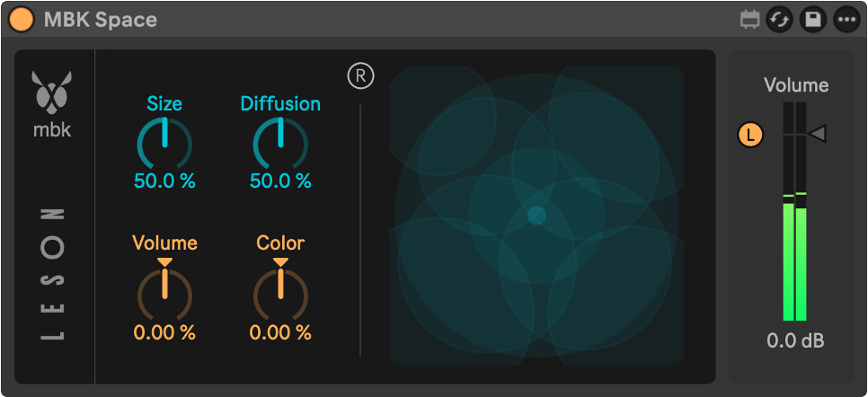Toggle the orange L button
This screenshot has width=868, height=397.
pyautogui.click(x=750, y=135)
